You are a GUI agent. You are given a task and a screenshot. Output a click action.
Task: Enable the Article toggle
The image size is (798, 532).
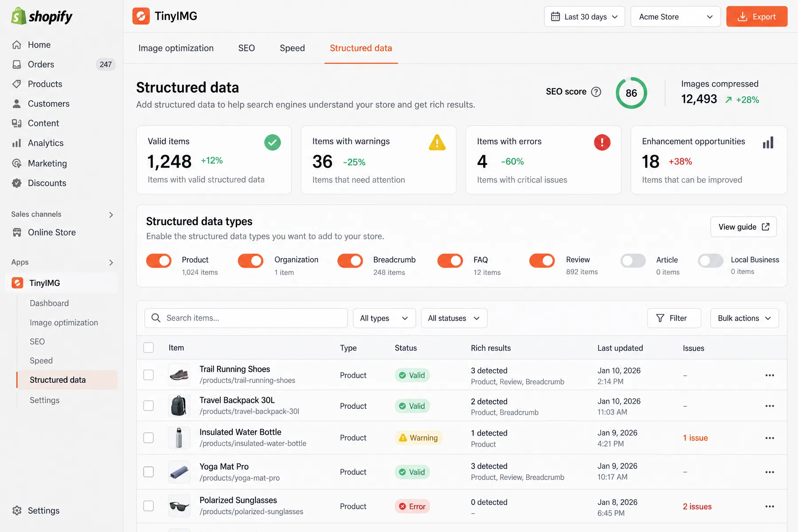(633, 261)
